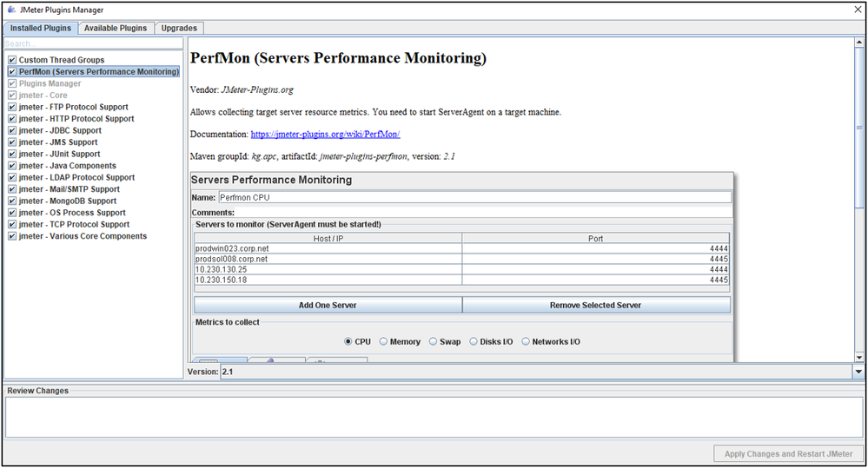Select jmeter - TCP Protocol Support entry
The height and width of the screenshot is (468, 868).
[74, 225]
